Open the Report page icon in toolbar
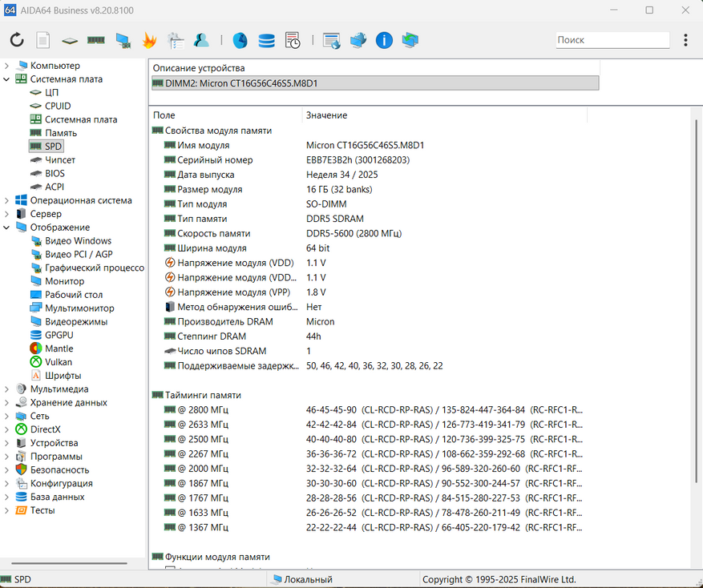The width and height of the screenshot is (703, 588). [x=43, y=40]
